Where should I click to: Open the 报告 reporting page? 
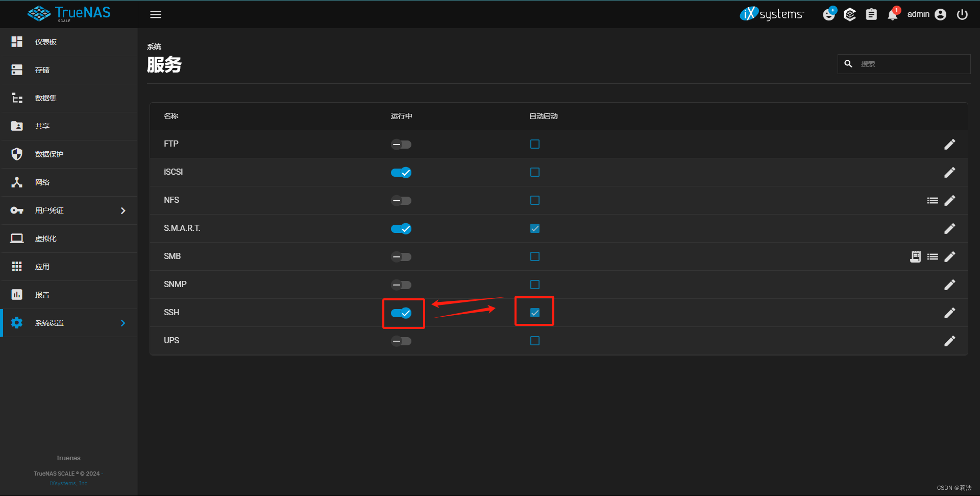[x=69, y=295]
